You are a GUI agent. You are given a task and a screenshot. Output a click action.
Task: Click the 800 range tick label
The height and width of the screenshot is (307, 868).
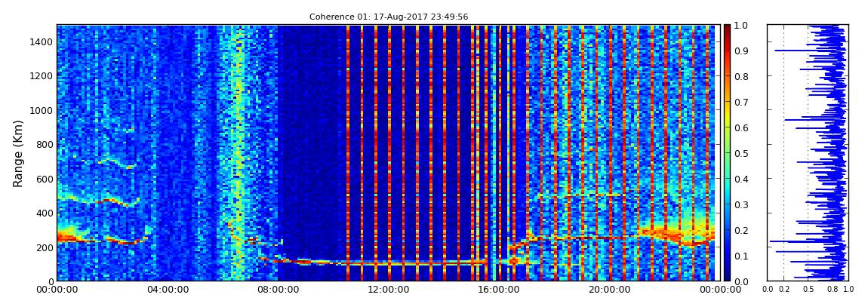[x=43, y=144]
